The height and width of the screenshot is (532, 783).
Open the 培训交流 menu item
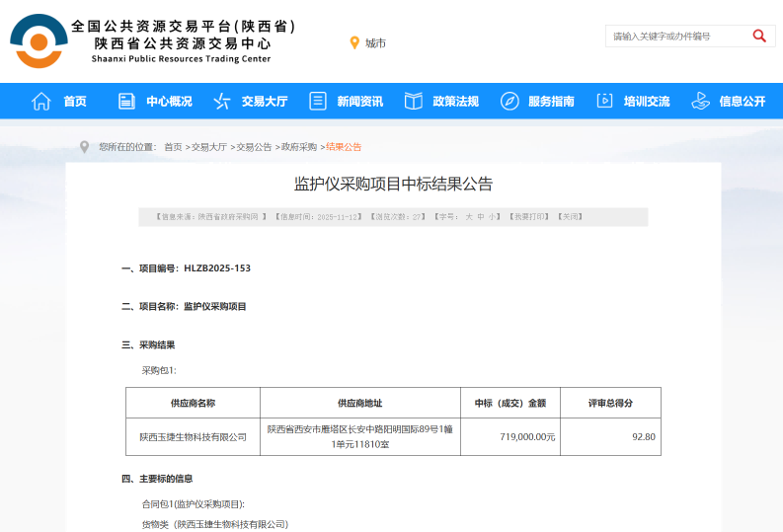(647, 102)
